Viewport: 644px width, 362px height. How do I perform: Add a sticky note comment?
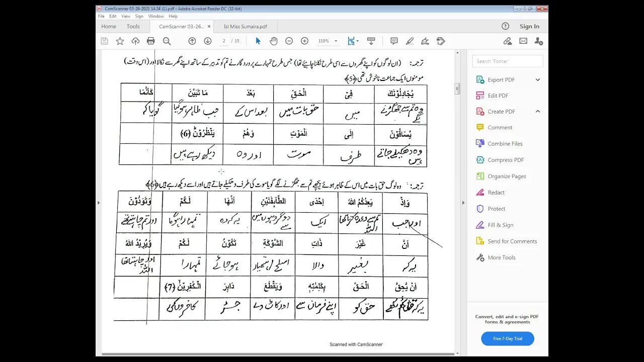coord(394,41)
